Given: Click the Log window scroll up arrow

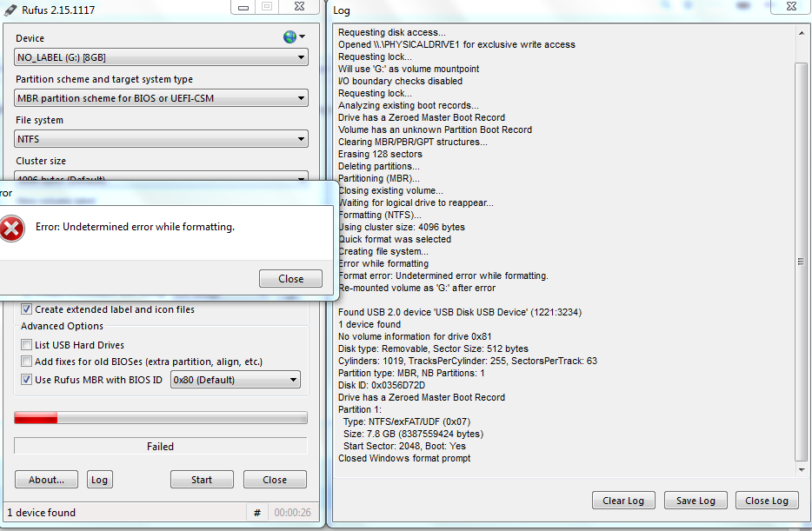Looking at the screenshot, I should 801,33.
